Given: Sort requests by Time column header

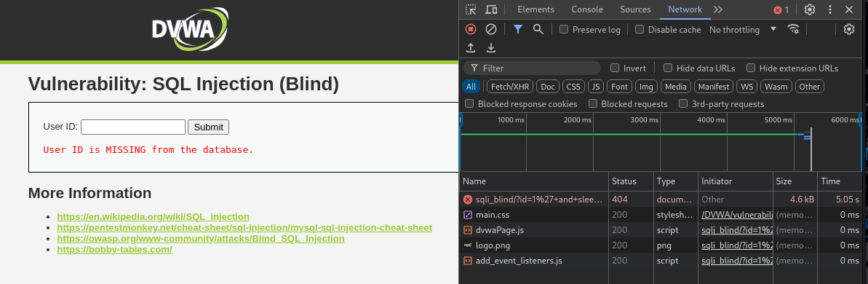Looking at the screenshot, I should 840,181.
